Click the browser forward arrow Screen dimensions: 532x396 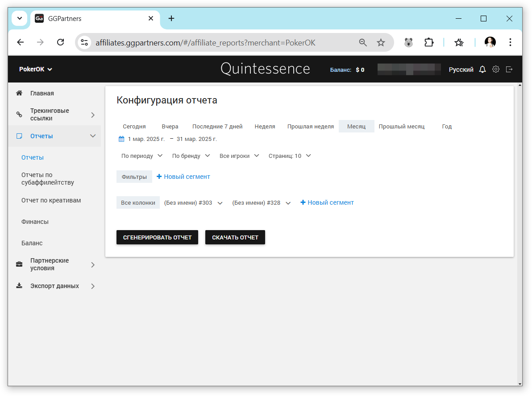pyautogui.click(x=40, y=42)
